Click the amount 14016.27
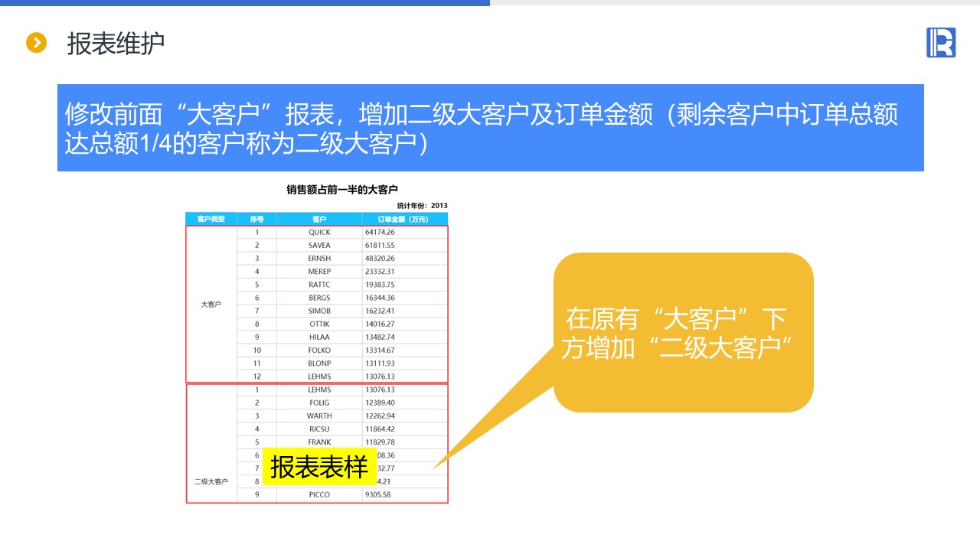Screen dimensions: 980x551 380,324
